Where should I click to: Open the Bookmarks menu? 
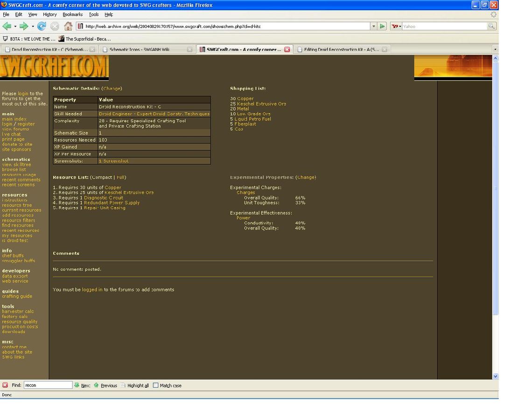(72, 14)
